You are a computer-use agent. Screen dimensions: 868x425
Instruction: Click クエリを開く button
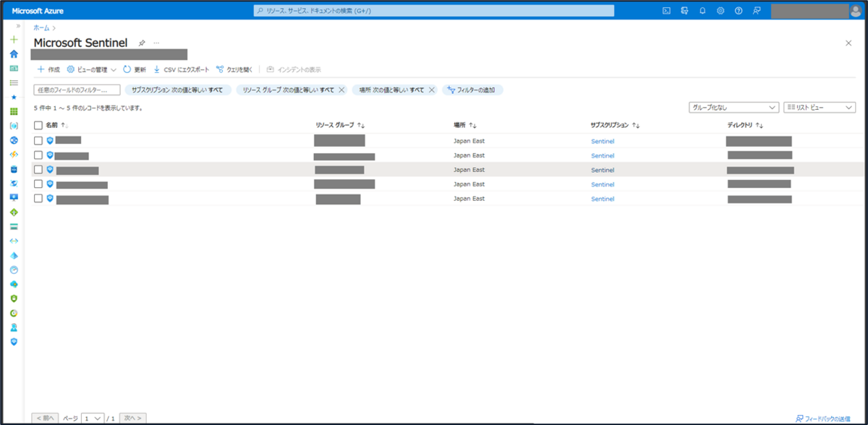point(234,69)
